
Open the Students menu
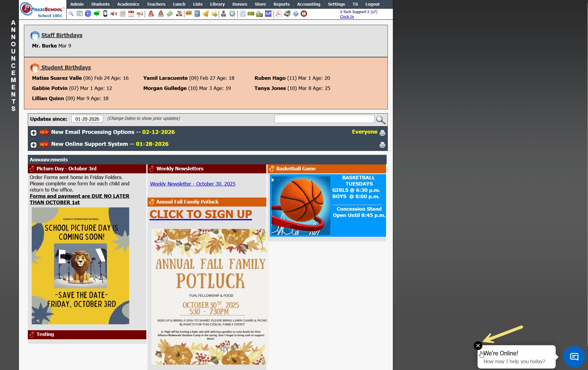click(100, 4)
